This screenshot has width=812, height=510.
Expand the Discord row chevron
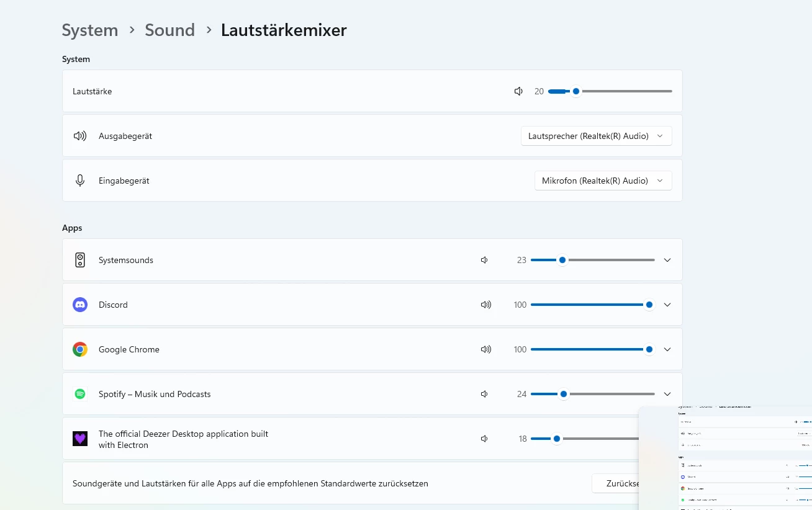[x=667, y=305]
